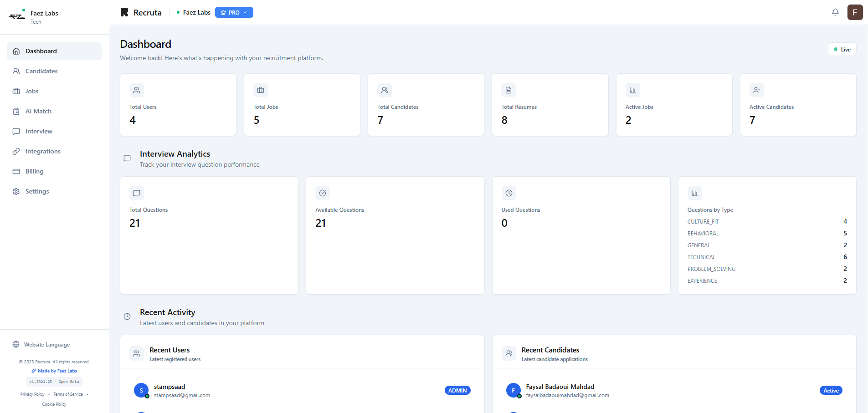Open the Candidates section in the sidebar
The image size is (868, 413).
(x=41, y=71)
